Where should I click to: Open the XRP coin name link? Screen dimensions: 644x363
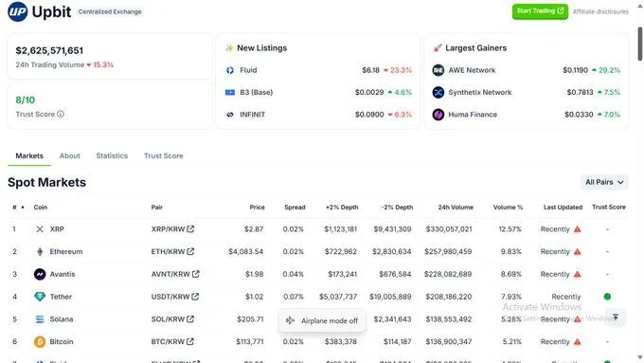57,229
